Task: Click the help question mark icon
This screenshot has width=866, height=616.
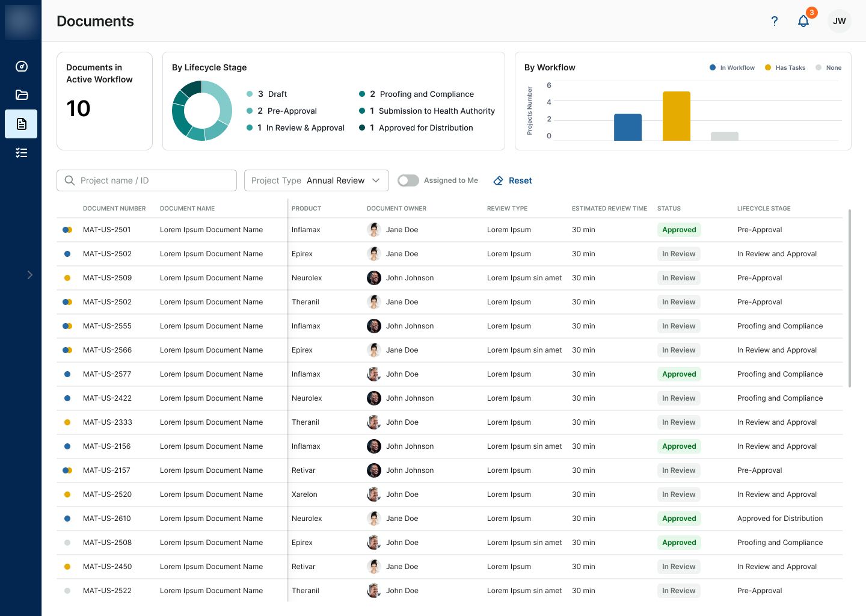Action: [x=775, y=21]
